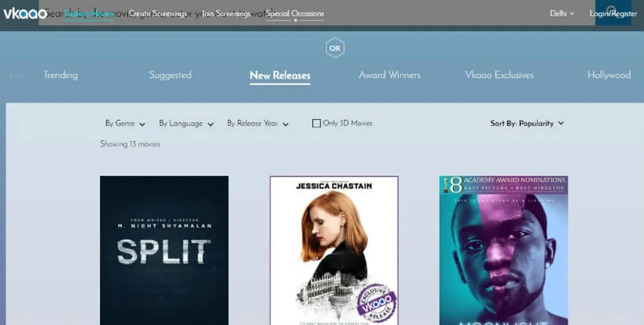Viewport: 644px width, 325px height.
Task: Expand the By Release Year filter
Action: pyautogui.click(x=258, y=123)
